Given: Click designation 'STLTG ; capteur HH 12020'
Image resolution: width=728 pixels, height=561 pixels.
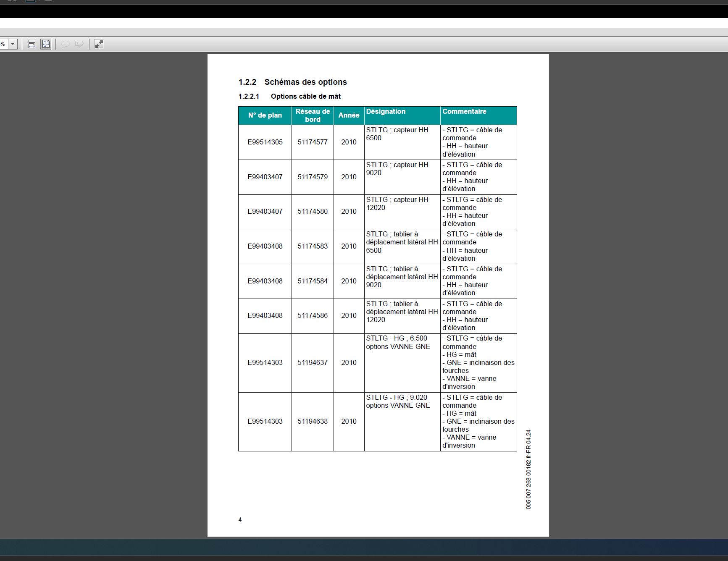Looking at the screenshot, I should [397, 204].
